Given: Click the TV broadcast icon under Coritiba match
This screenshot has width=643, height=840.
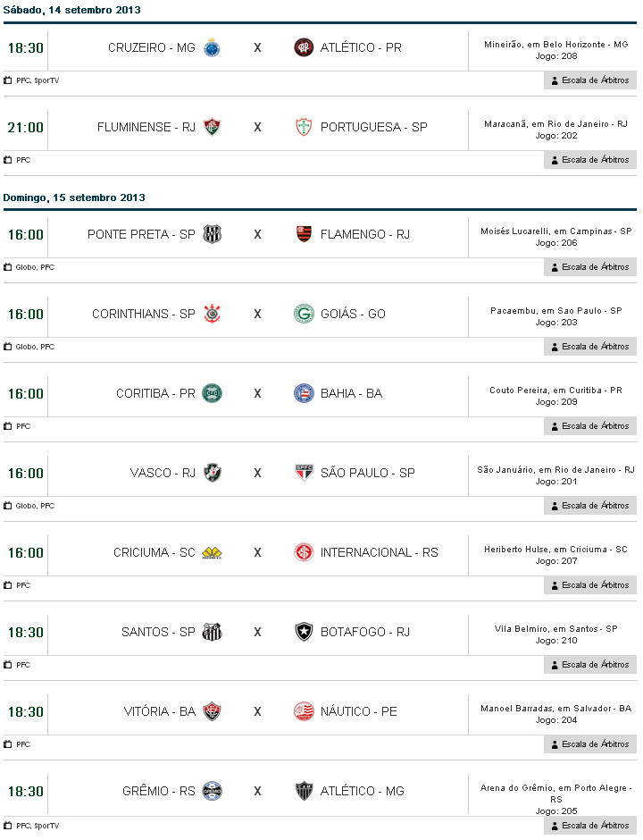Looking at the screenshot, I should (x=8, y=426).
